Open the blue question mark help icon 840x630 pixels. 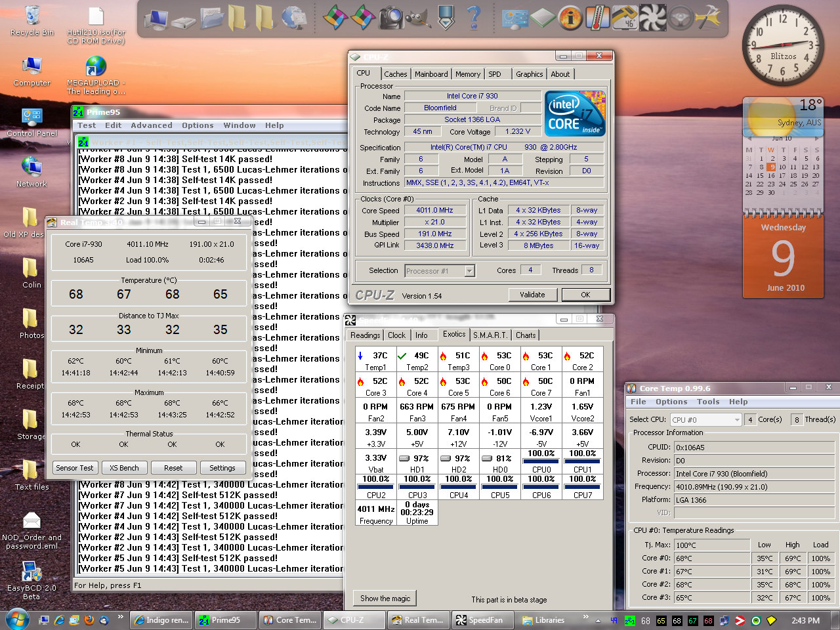pos(474,18)
